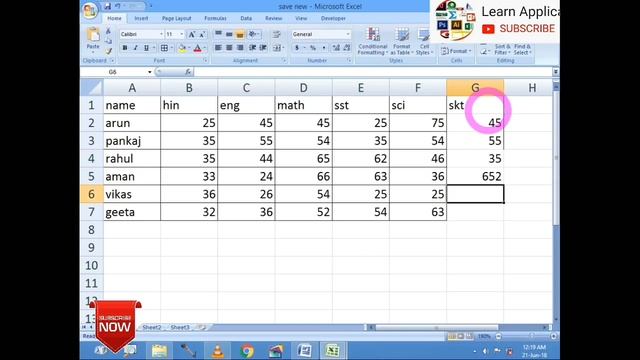Viewport: 640px width, 360px height.
Task: Expand the formula bar
Action: pos(556,72)
